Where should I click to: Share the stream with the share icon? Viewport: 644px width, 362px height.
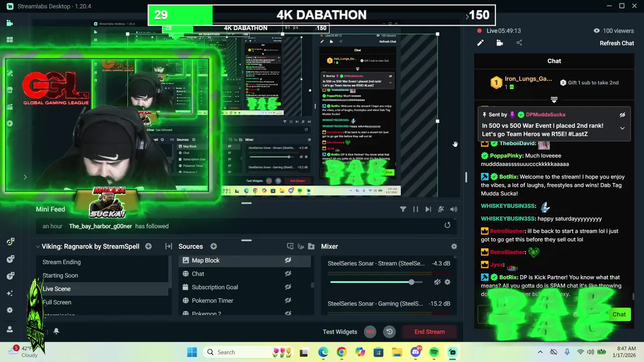click(x=519, y=43)
